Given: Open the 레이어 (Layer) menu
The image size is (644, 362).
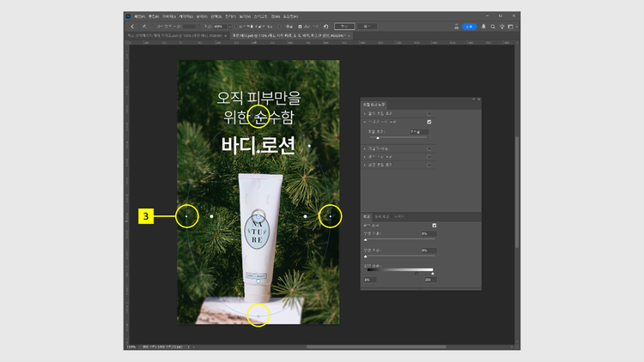Looking at the screenshot, I should pos(185,17).
